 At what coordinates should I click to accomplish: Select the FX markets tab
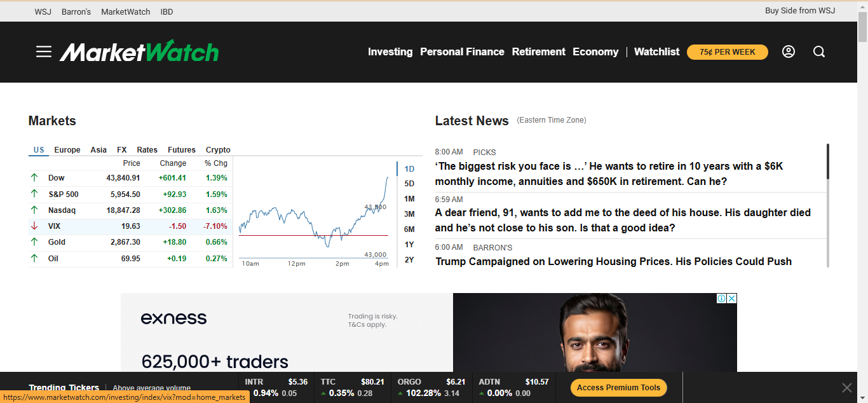coord(122,150)
